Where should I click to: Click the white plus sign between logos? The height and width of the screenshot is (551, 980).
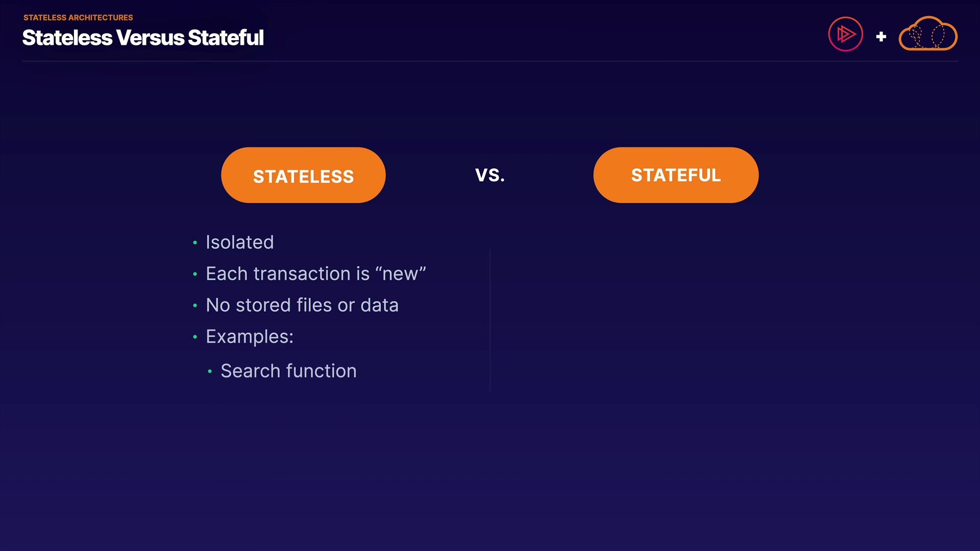click(x=881, y=37)
